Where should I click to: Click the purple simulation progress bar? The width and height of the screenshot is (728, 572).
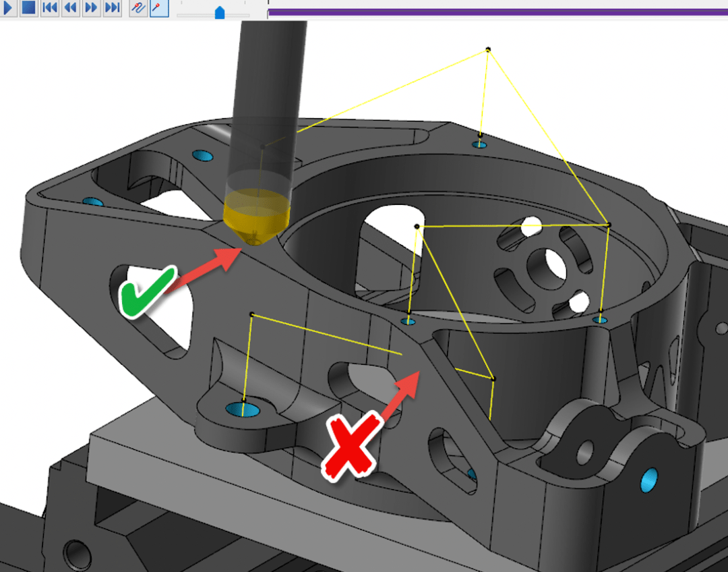[x=497, y=11]
